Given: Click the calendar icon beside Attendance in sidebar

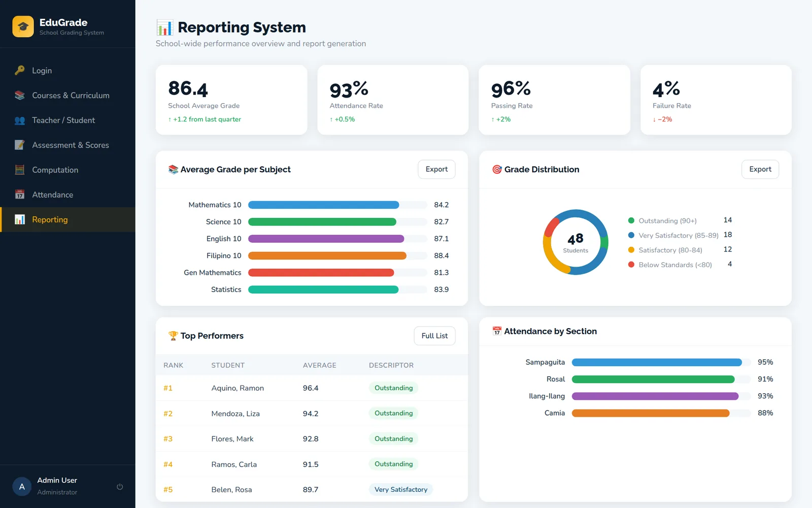Looking at the screenshot, I should [20, 195].
